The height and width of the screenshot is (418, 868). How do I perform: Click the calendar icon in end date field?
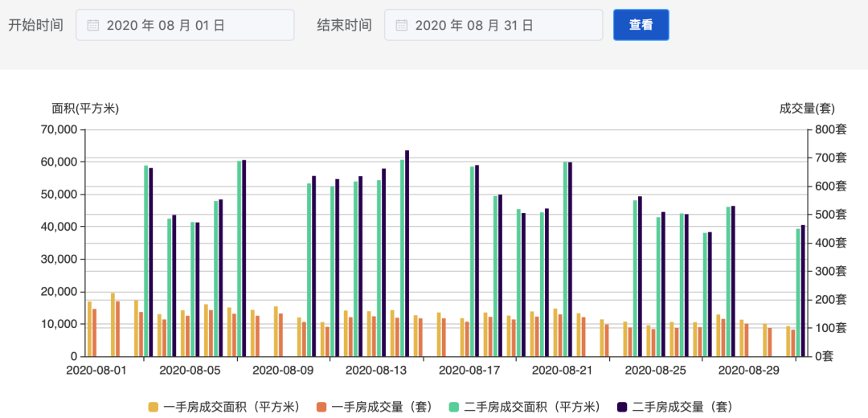[x=401, y=25]
